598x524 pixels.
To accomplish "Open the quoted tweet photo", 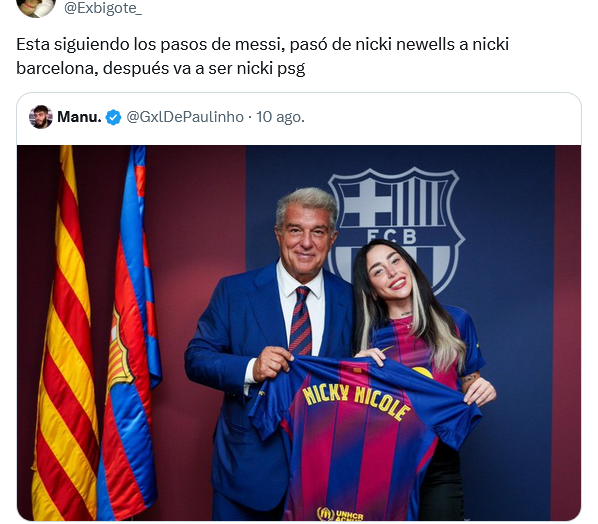I will [x=299, y=333].
